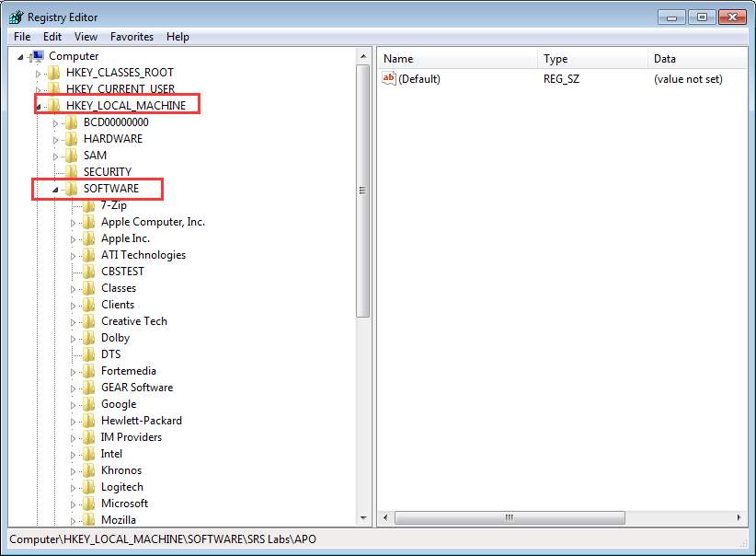Viewport: 756px width, 556px height.
Task: Click the (Default) value string icon
Action: pyautogui.click(x=389, y=79)
